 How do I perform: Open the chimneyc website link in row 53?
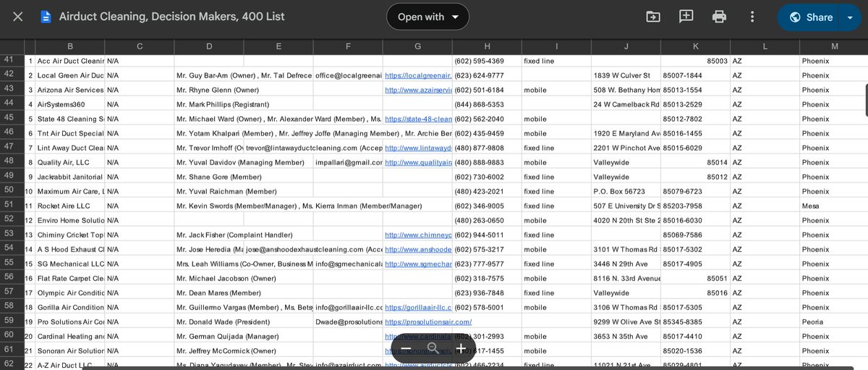pos(418,235)
